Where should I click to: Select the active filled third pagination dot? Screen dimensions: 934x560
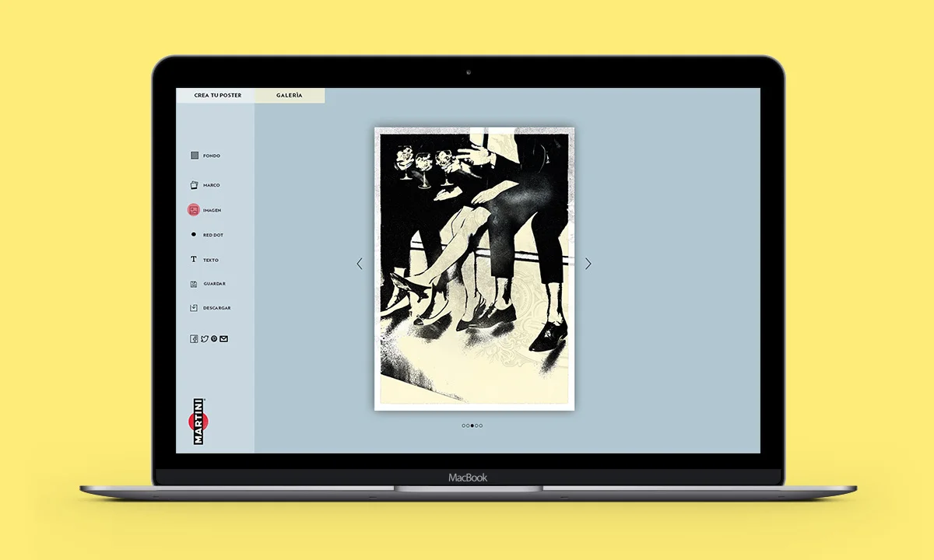click(472, 425)
